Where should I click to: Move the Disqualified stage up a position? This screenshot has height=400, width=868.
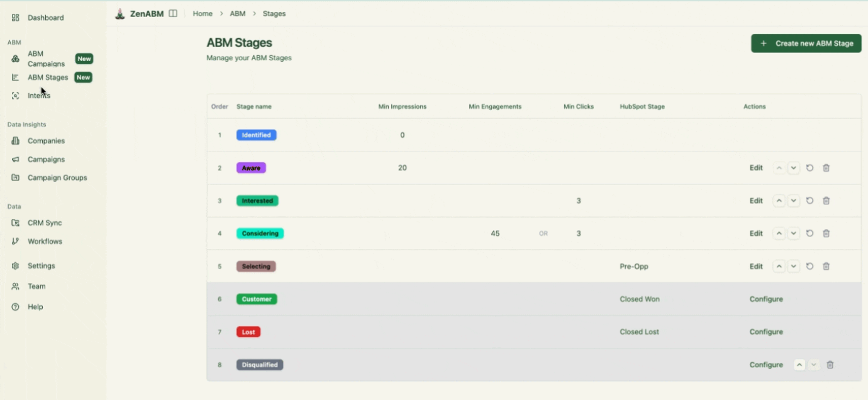click(x=799, y=365)
